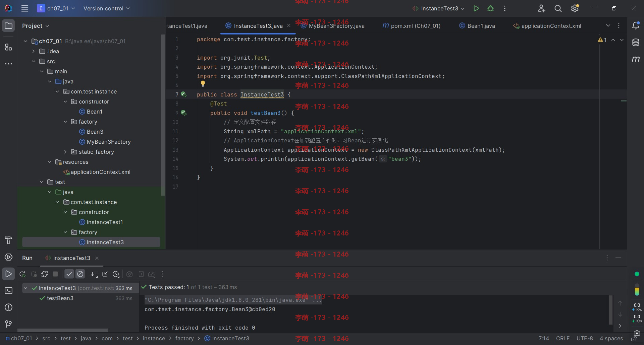Viewport: 644px width, 345px height.
Task: Click the 4 spaces indent widget
Action: (611, 338)
